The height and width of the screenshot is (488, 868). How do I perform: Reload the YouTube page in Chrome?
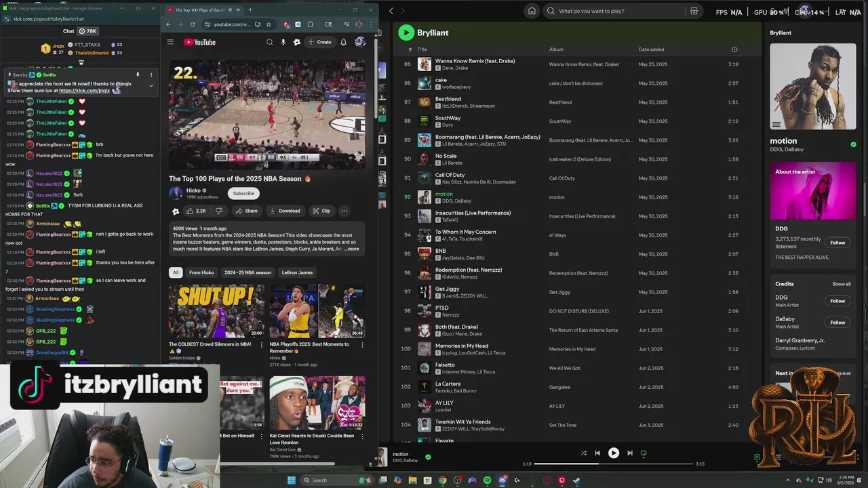point(193,24)
